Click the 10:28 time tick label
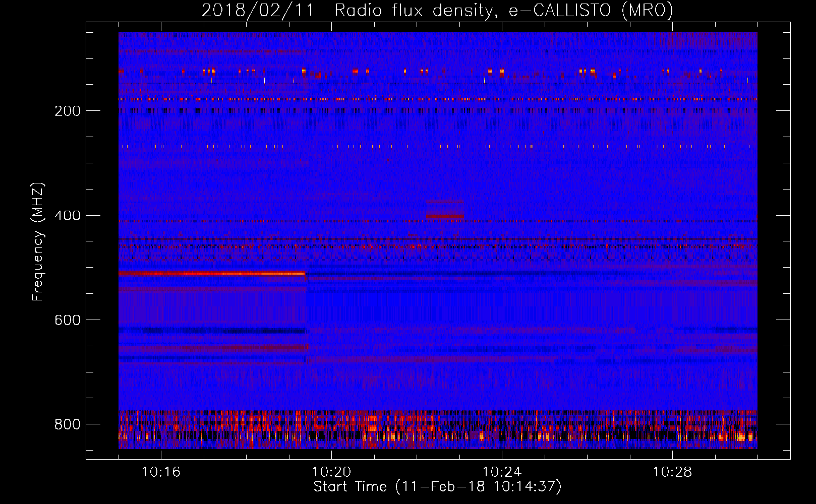Viewport: 816px width, 504px height. click(x=672, y=472)
